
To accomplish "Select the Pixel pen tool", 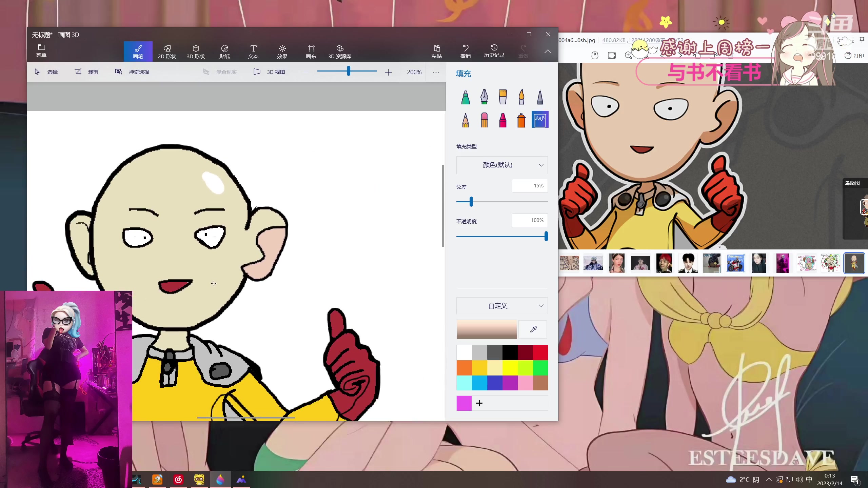I will [x=540, y=97].
